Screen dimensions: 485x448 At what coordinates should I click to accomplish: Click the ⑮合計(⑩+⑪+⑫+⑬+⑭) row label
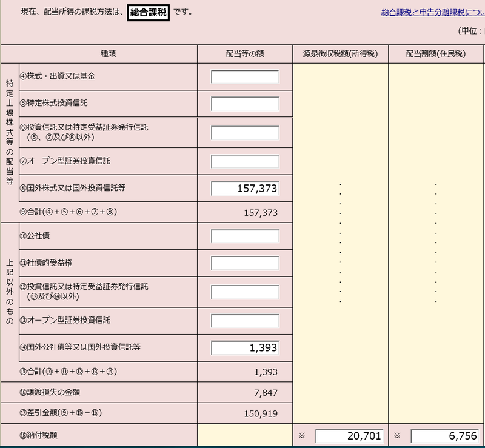[x=68, y=371]
